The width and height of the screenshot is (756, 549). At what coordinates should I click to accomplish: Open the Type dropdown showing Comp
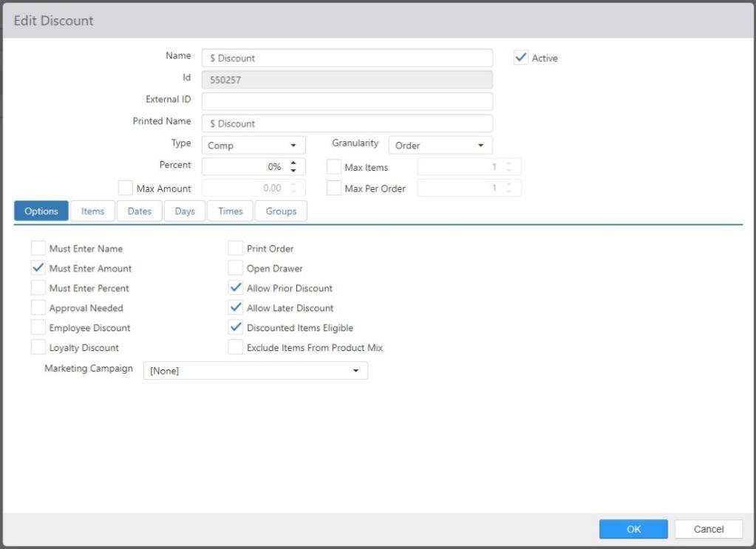click(253, 145)
